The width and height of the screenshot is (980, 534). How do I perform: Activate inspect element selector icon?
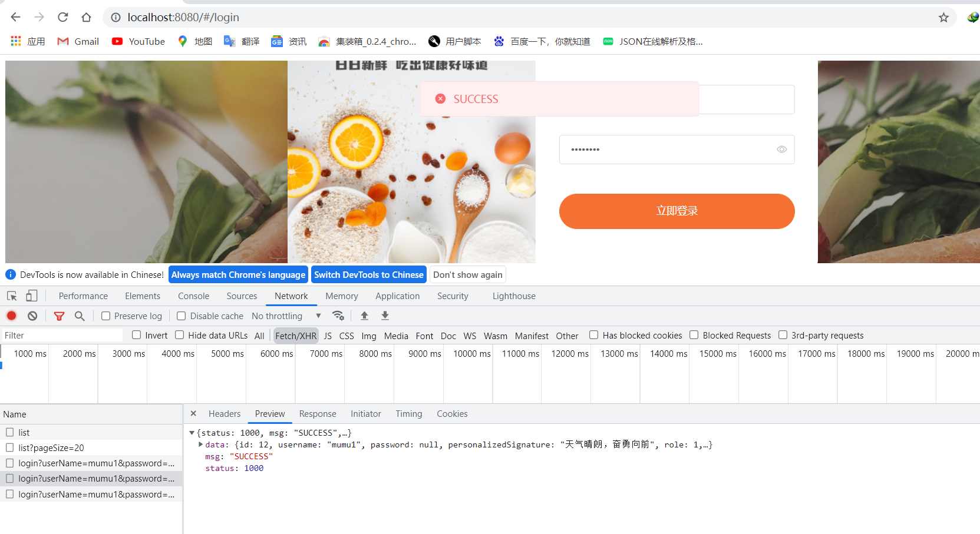[12, 296]
